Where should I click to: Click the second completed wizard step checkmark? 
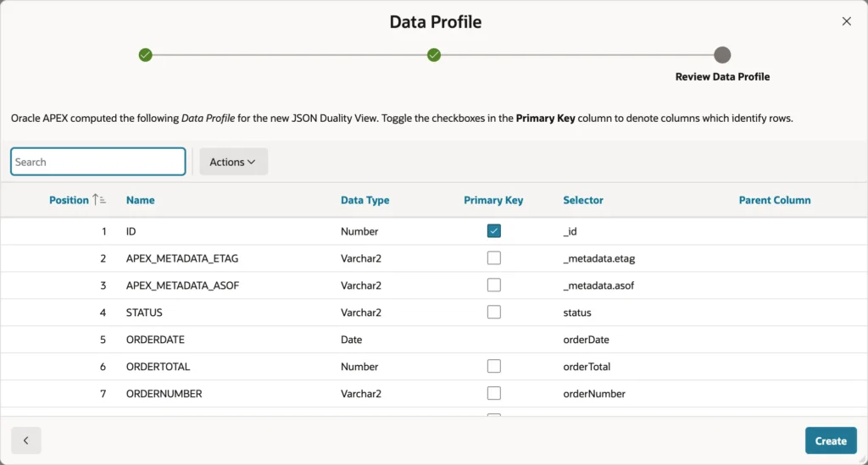[434, 55]
